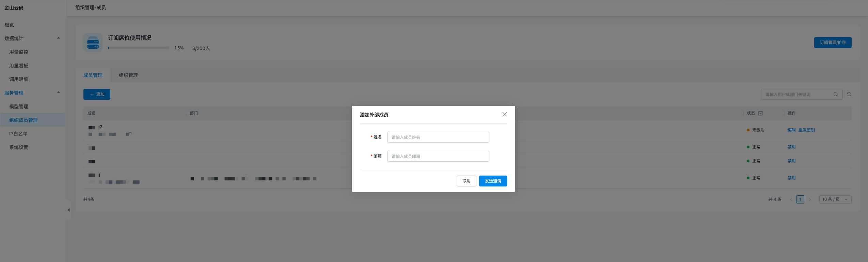Click the 姓名 input field
868x262 pixels.
tap(438, 137)
